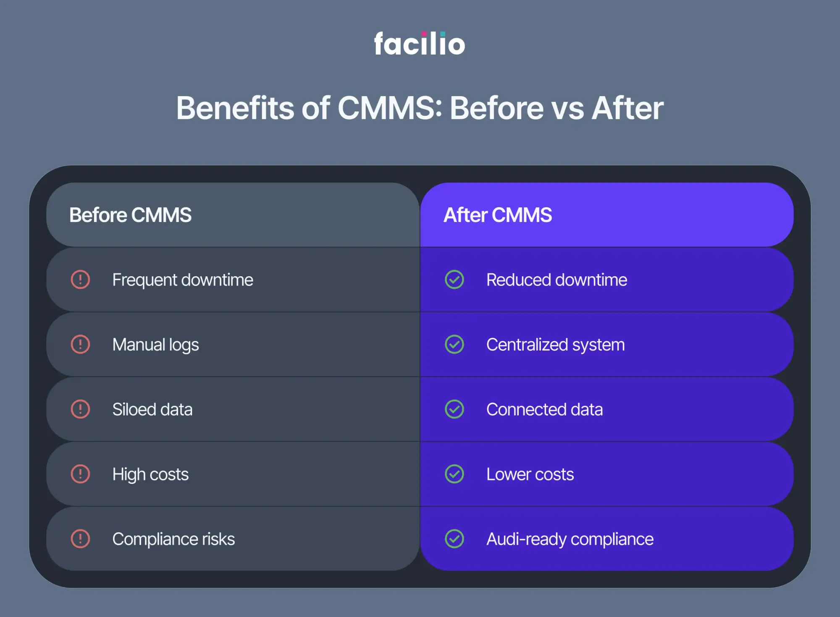Click the alert icon beside Compliance risks

[x=80, y=539]
